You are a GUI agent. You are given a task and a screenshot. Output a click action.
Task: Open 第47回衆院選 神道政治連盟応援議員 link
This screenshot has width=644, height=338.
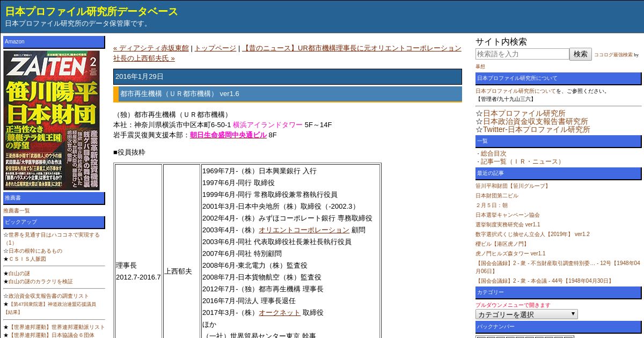[49, 308]
